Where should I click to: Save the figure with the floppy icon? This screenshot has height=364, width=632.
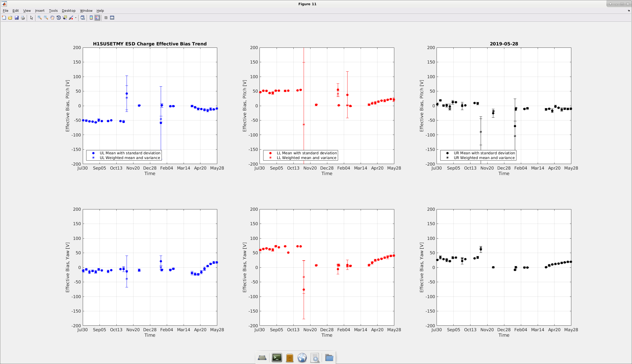click(17, 18)
